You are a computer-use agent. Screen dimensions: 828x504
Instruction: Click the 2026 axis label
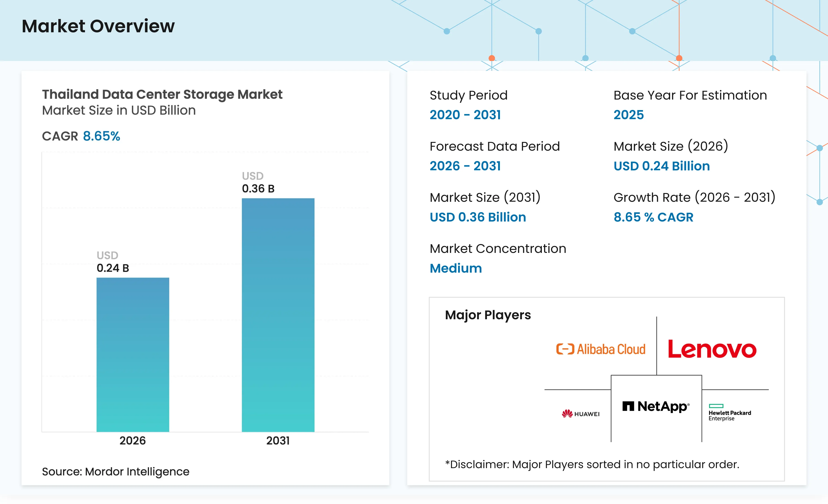pyautogui.click(x=133, y=441)
